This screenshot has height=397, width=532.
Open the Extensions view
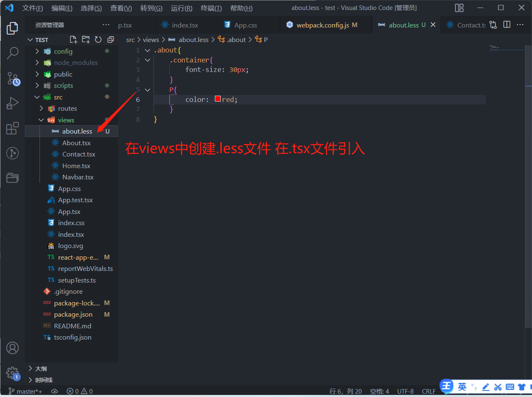[12, 128]
